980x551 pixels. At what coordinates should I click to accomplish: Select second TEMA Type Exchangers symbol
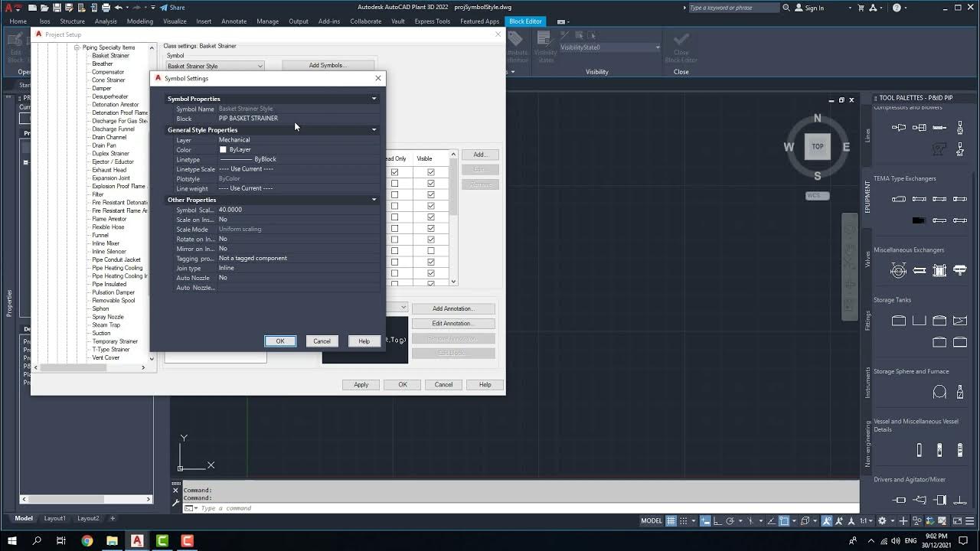[920, 199]
